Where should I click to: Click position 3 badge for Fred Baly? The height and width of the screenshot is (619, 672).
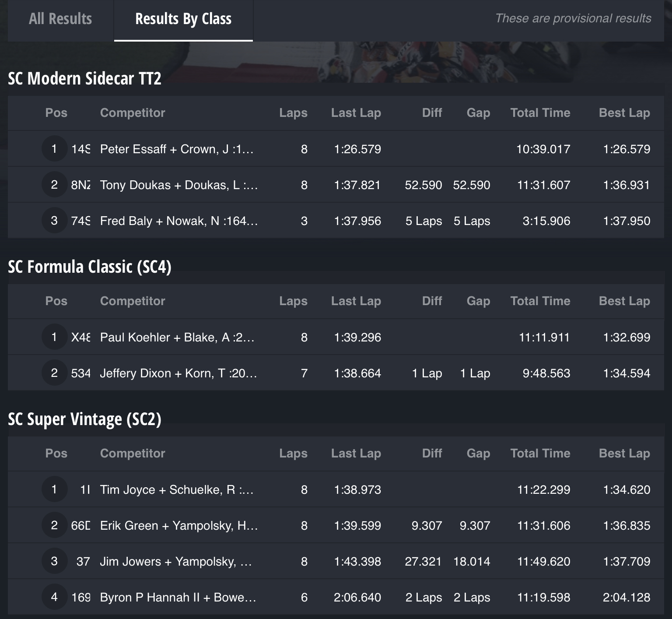click(x=54, y=221)
